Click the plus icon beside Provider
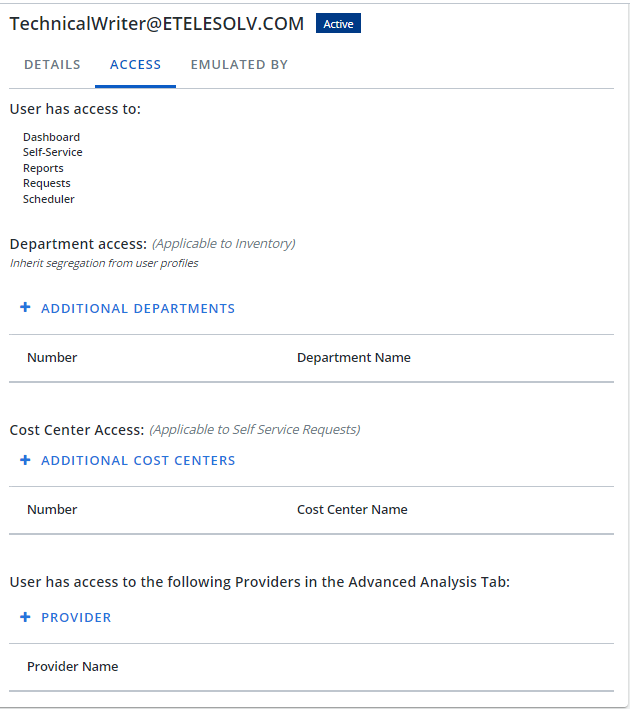 click(x=25, y=617)
